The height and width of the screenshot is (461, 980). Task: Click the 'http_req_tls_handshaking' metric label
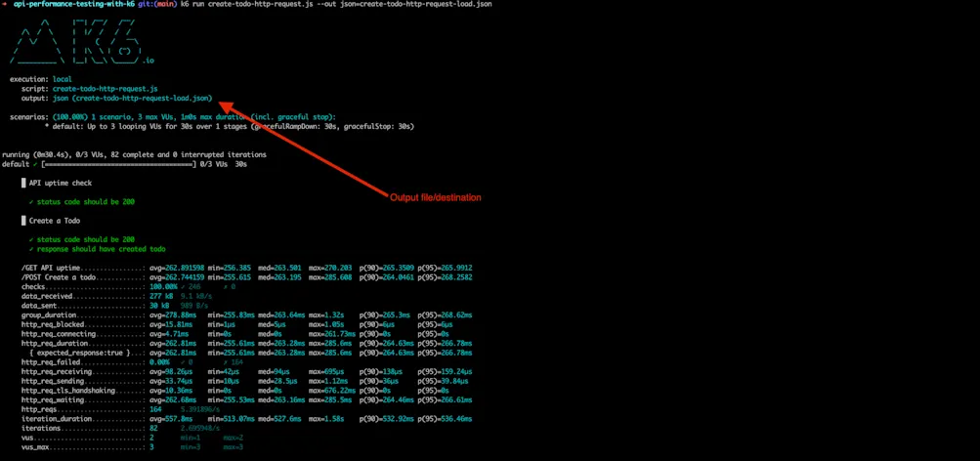point(68,390)
